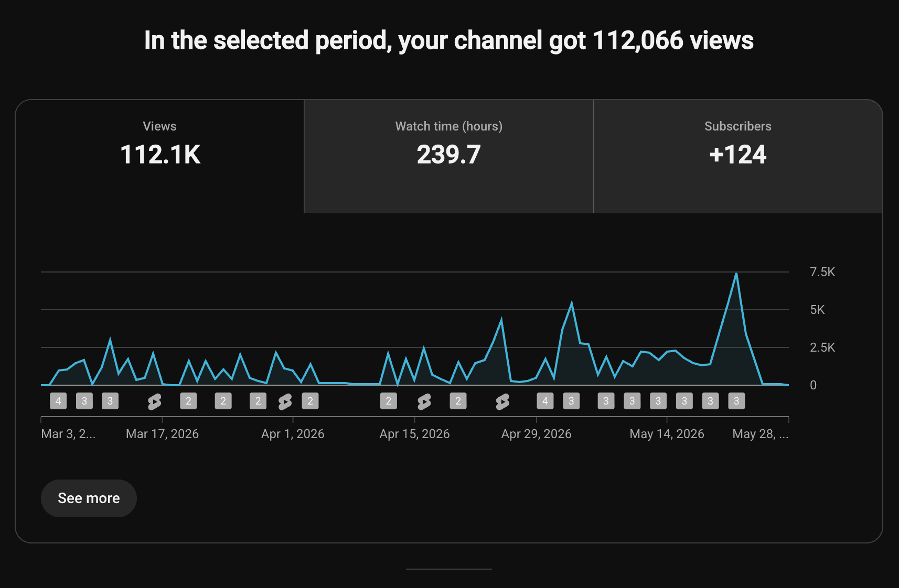The height and width of the screenshot is (588, 899).
Task: Click the 'Mar 17, 2026' date label
Action: click(162, 434)
